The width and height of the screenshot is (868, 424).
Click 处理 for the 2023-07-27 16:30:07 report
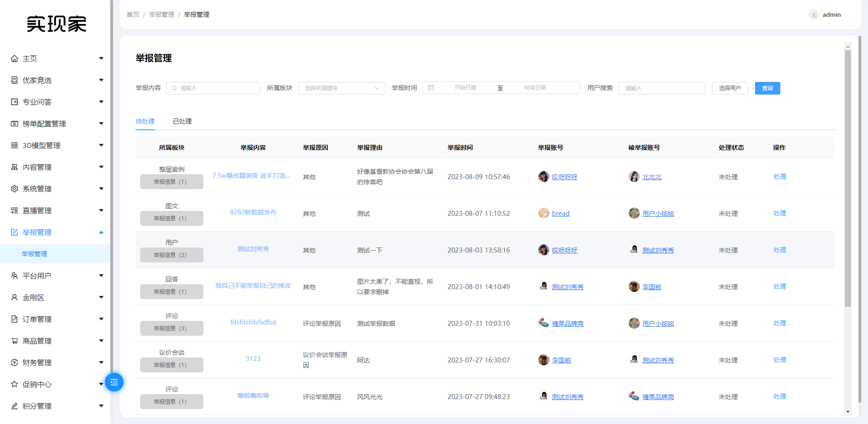[780, 360]
